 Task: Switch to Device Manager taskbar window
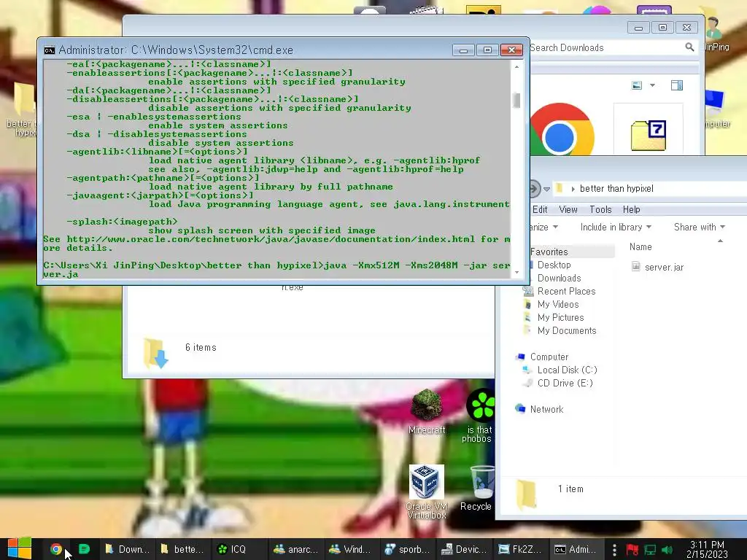(x=463, y=549)
